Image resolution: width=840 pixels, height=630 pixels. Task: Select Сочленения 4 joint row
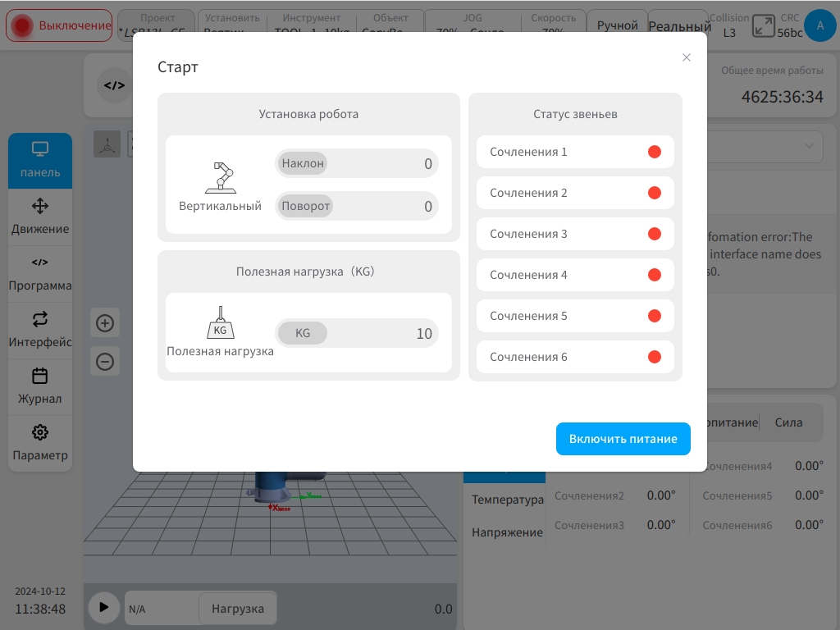click(x=575, y=275)
